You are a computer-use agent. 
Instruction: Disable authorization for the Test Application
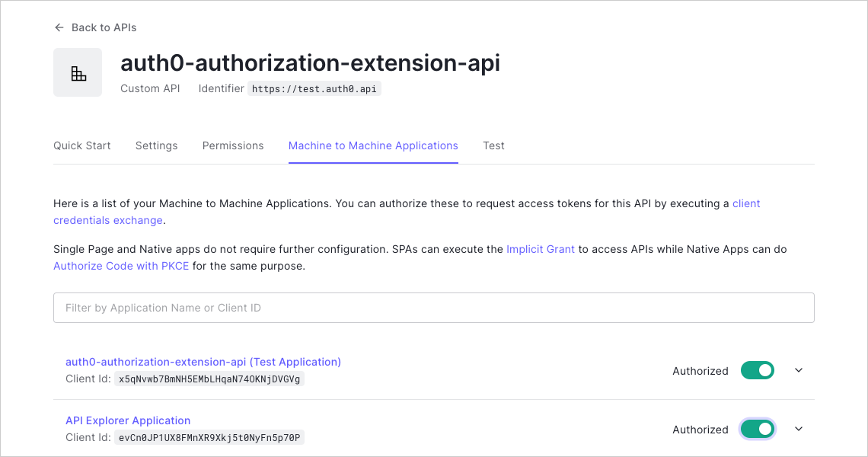[x=757, y=370]
